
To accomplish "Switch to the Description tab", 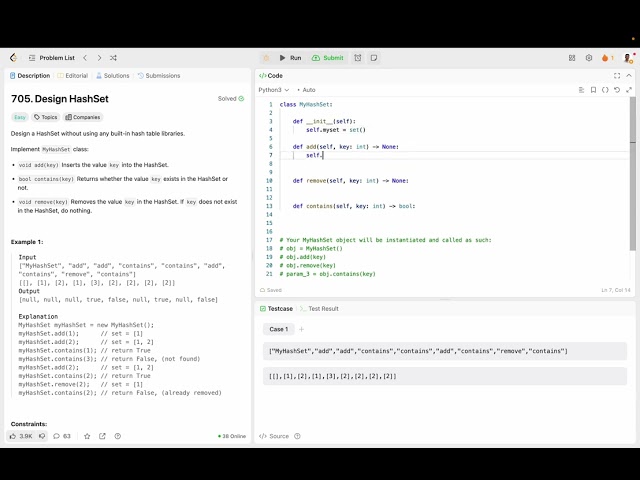I will point(30,76).
